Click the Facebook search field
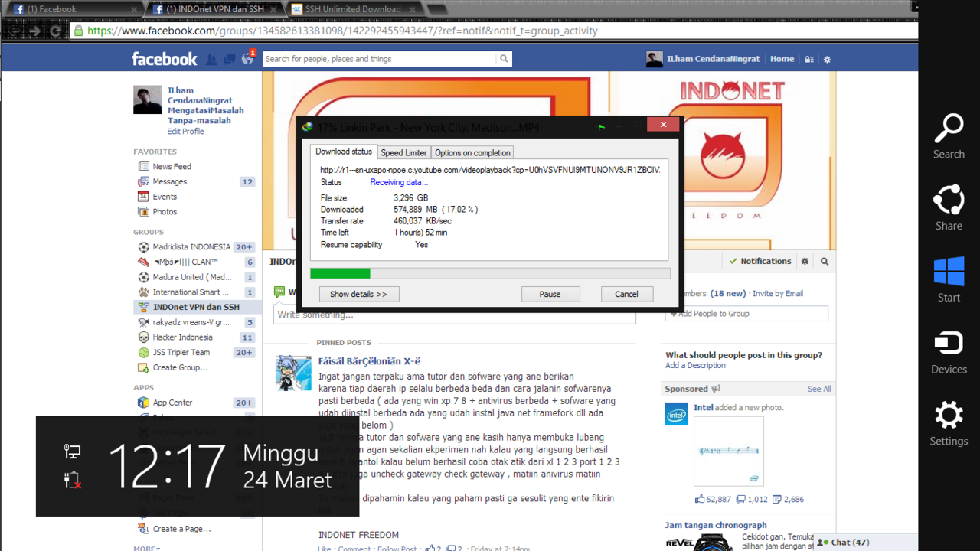980x551 pixels. click(x=380, y=59)
